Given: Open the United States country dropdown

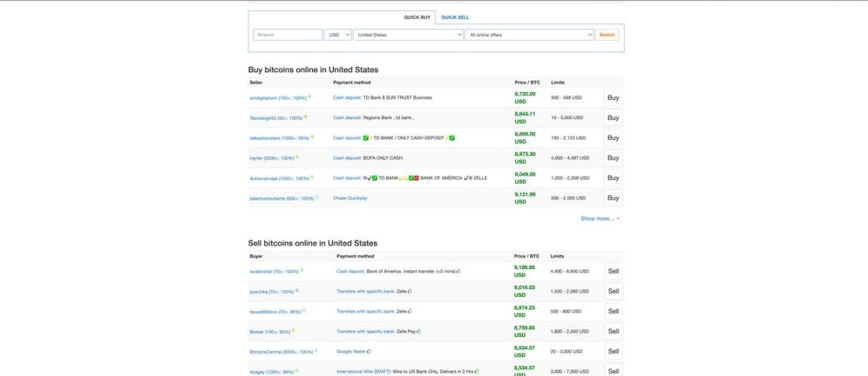Looking at the screenshot, I should 408,35.
